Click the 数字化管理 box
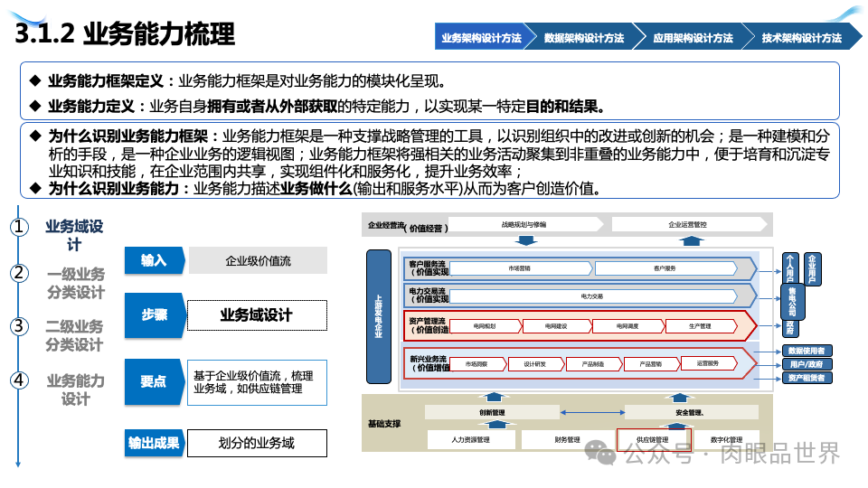The width and height of the screenshot is (868, 488). [x=727, y=440]
